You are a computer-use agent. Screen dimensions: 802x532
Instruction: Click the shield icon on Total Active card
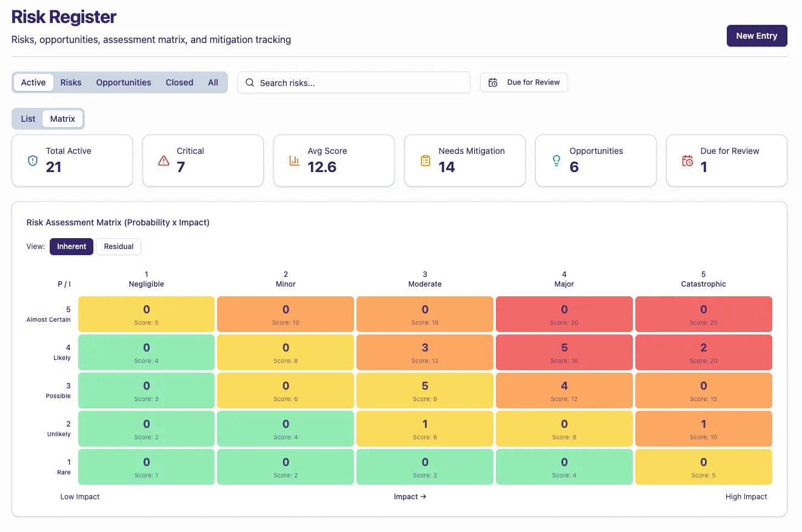[x=32, y=161]
